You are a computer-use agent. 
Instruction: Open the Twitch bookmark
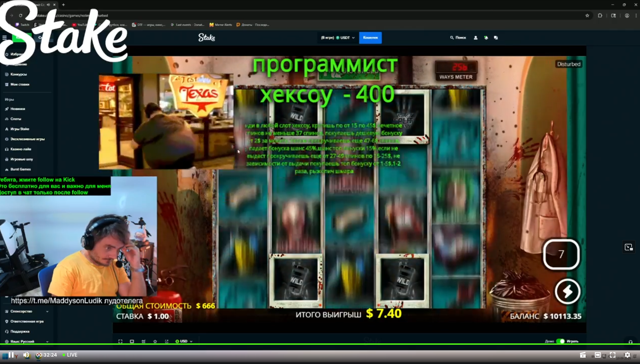[x=22, y=25]
